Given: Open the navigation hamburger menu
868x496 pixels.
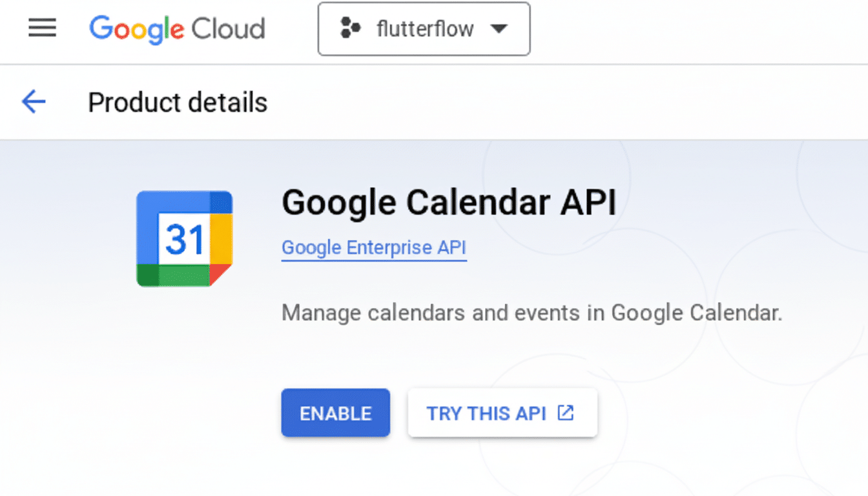Looking at the screenshot, I should [x=42, y=28].
